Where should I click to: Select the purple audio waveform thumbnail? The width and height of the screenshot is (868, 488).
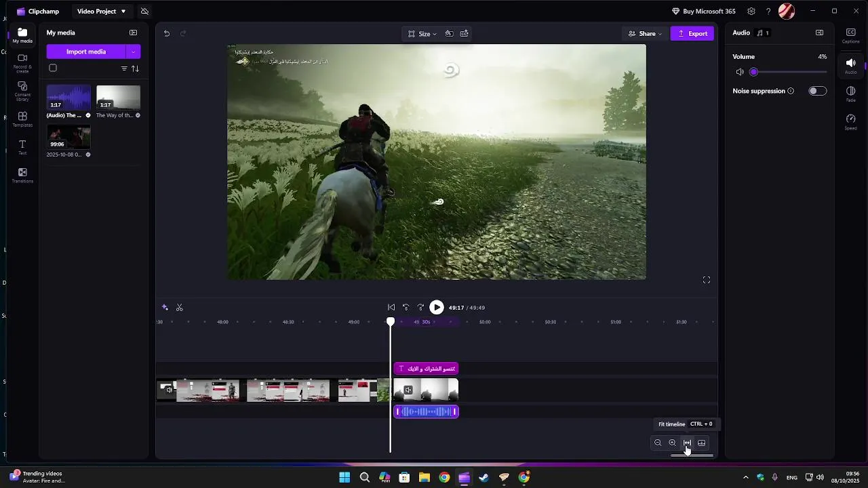point(68,98)
